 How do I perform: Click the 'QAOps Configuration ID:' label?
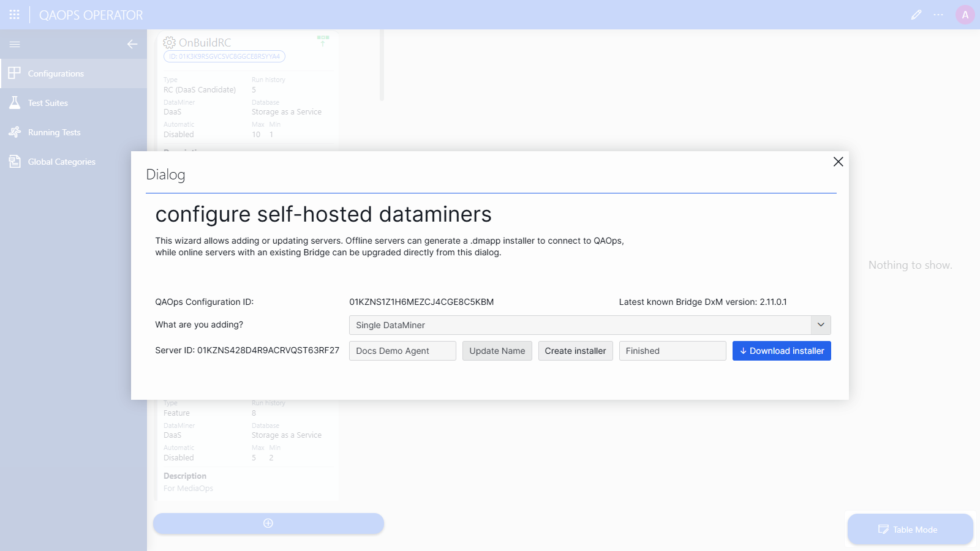(x=205, y=302)
